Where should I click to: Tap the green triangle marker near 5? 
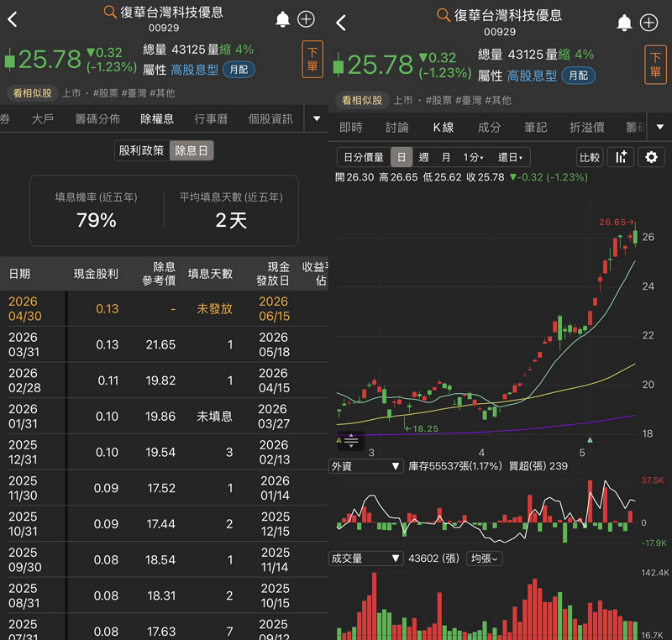[591, 440]
